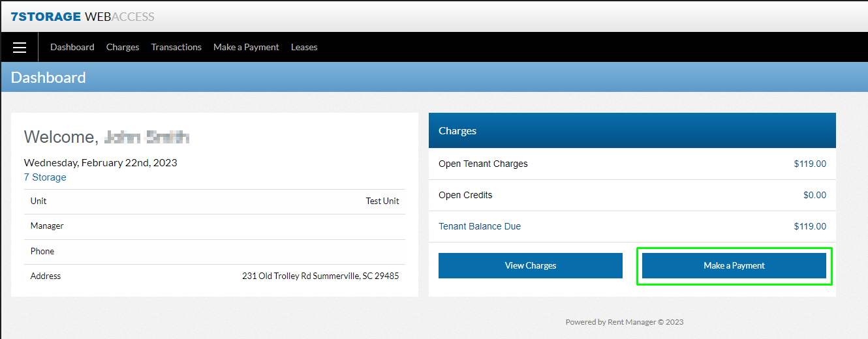
Task: Click the Test Unit value
Action: pyautogui.click(x=382, y=201)
